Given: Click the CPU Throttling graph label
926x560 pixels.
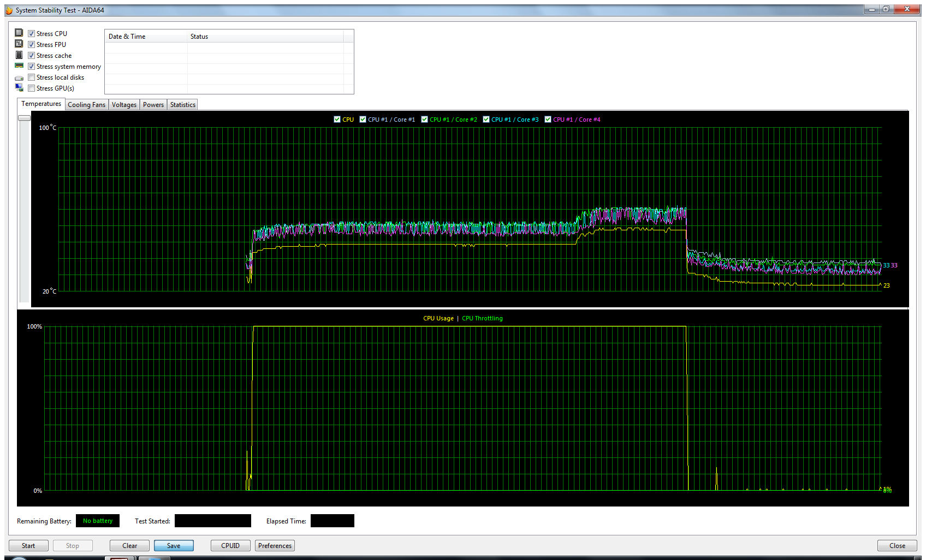Looking at the screenshot, I should 482,318.
